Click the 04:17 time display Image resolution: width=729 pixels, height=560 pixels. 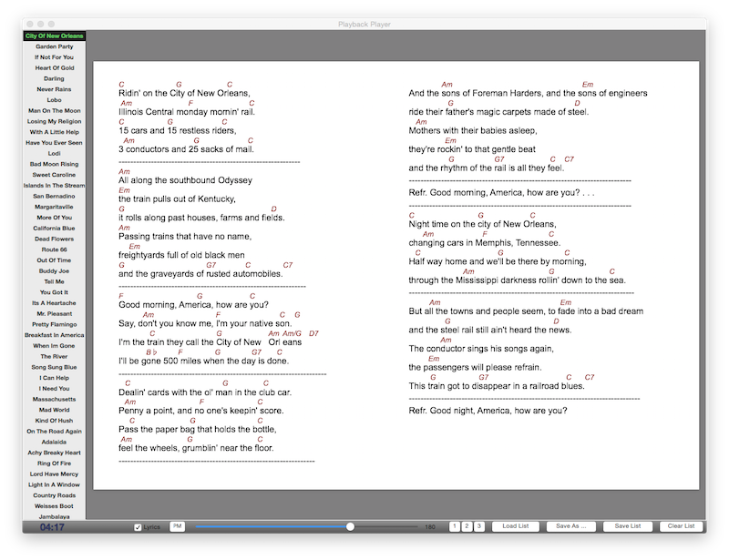click(x=52, y=527)
